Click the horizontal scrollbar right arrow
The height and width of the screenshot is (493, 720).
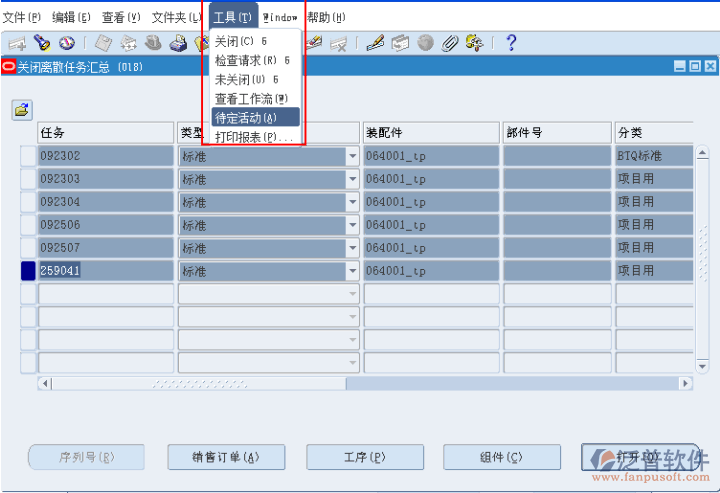point(685,383)
